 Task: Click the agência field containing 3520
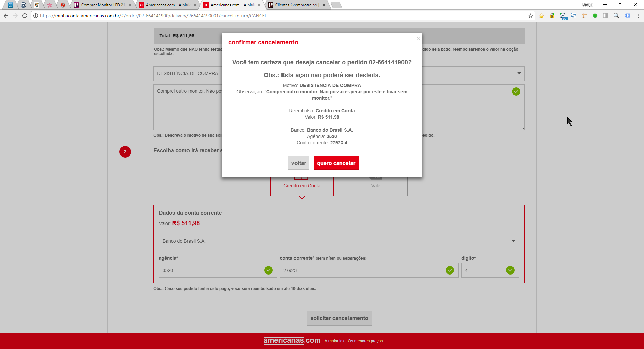click(x=218, y=270)
